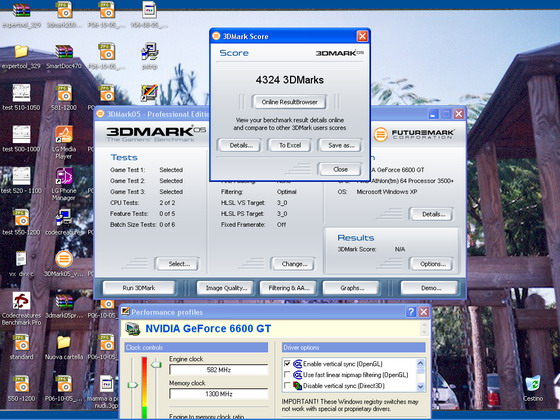
Task: Click the Engine clock 582 MHz field
Action: click(x=219, y=370)
